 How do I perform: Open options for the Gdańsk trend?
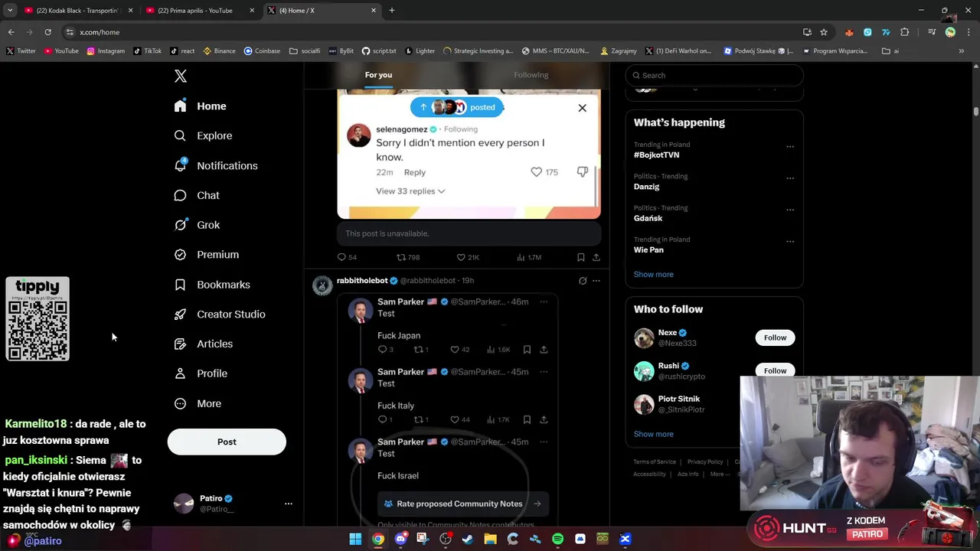(790, 210)
